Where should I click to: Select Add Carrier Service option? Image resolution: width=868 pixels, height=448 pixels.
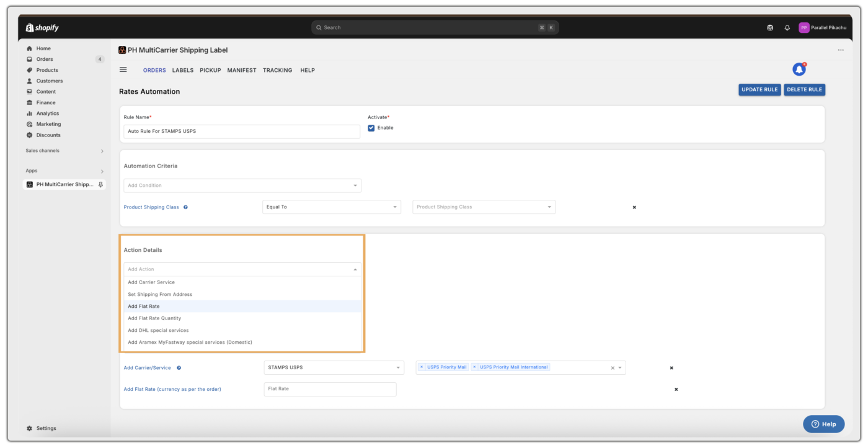pos(242,282)
